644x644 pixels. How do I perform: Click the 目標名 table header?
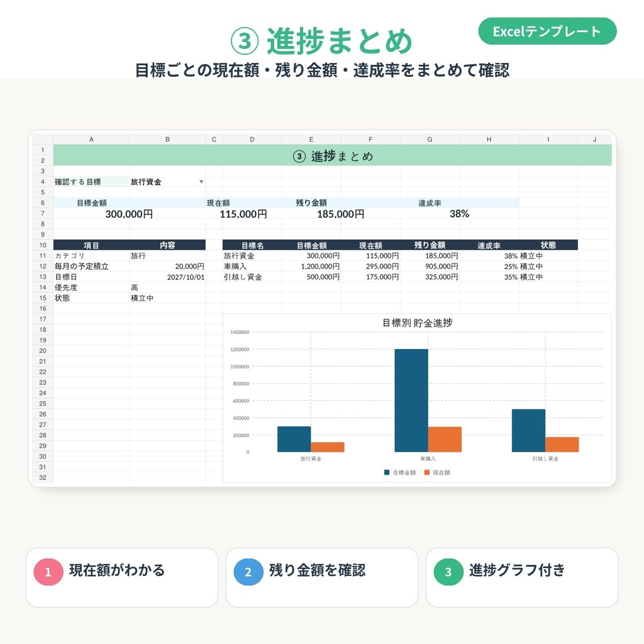coord(252,245)
